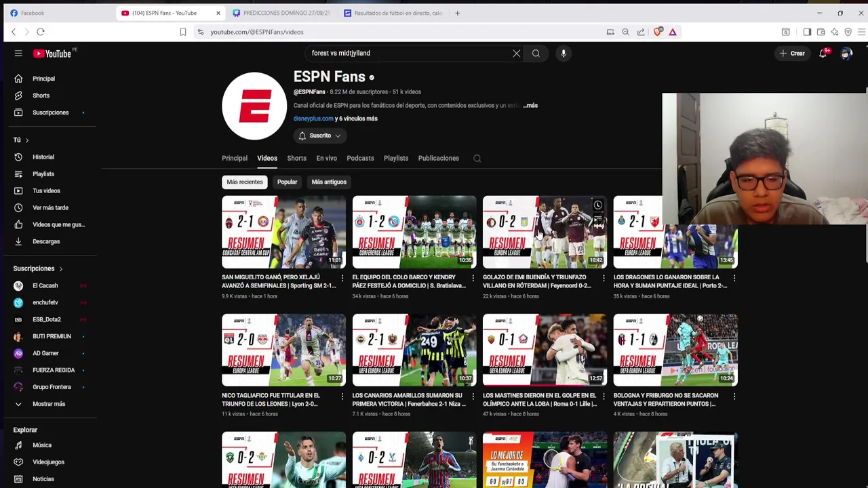
Task: Open the Roma 0-1 Lille thumbnail
Action: tap(545, 350)
